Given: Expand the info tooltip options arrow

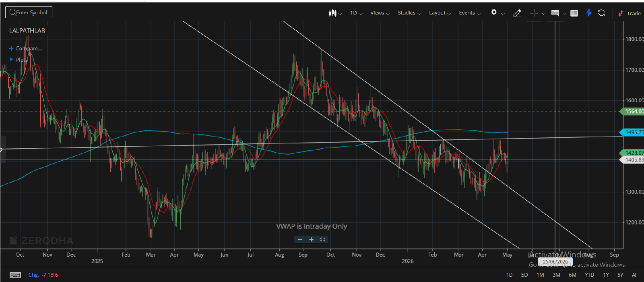Looking at the screenshot, I should (564, 14).
